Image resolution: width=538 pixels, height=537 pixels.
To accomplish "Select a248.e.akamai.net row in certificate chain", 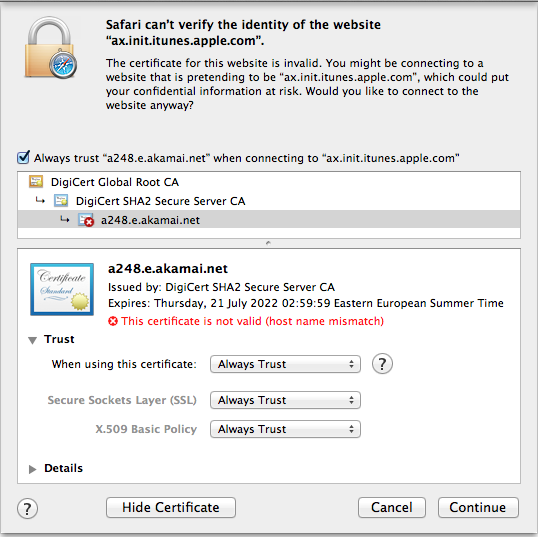I will click(x=269, y=220).
